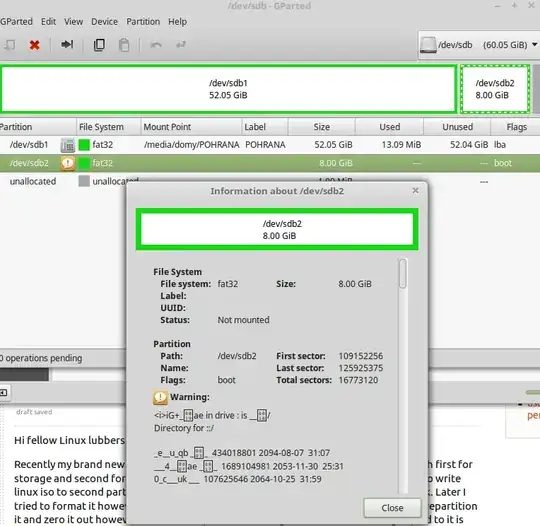The height and width of the screenshot is (526, 540).
Task: Click the warning icon on /dev/sdb2 row
Action: click(x=68, y=163)
